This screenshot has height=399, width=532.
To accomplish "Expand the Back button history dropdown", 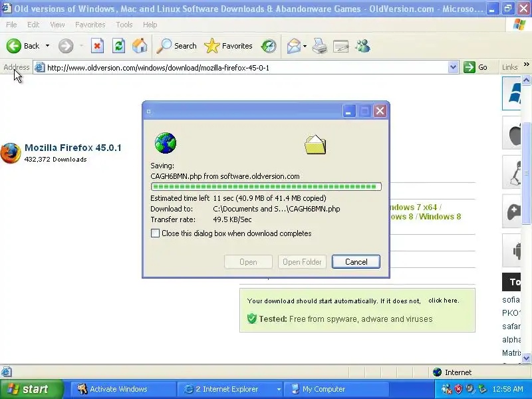I will pyautogui.click(x=47, y=46).
